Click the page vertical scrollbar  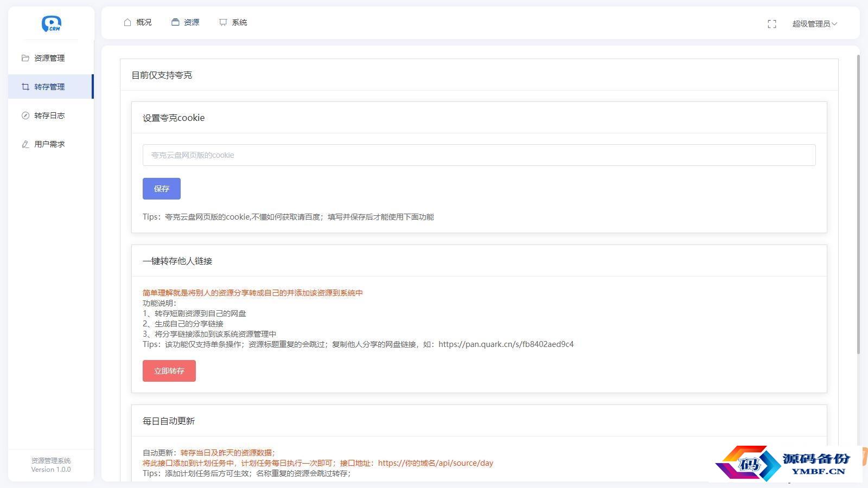click(858, 204)
